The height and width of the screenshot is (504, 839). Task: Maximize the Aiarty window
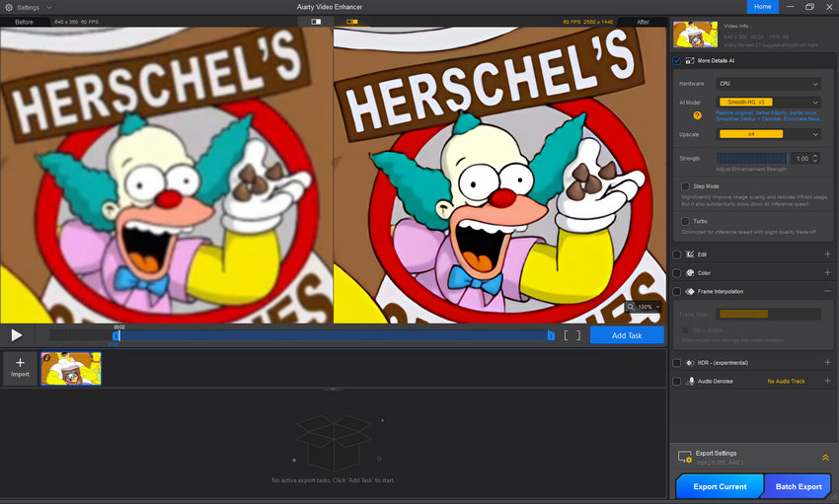(x=809, y=7)
